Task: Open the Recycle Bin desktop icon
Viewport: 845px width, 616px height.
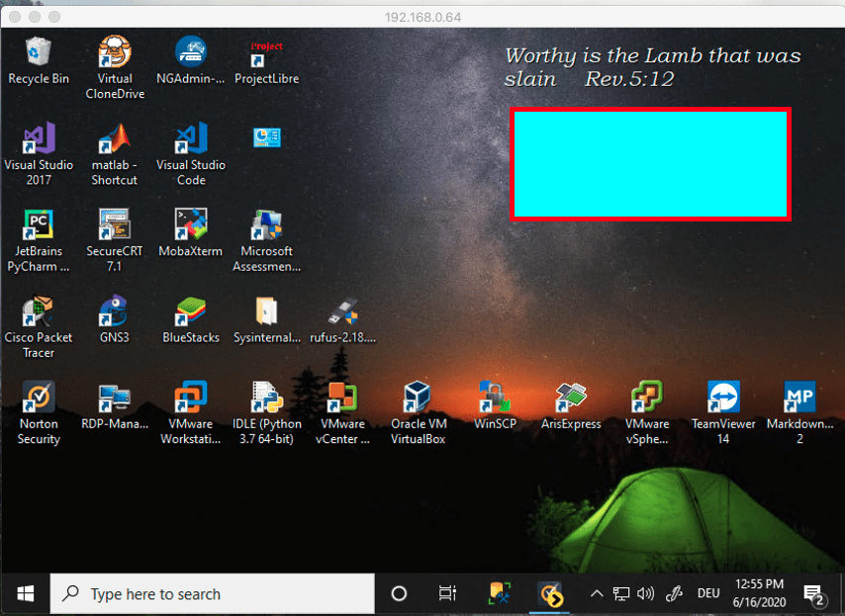Action: (39, 52)
